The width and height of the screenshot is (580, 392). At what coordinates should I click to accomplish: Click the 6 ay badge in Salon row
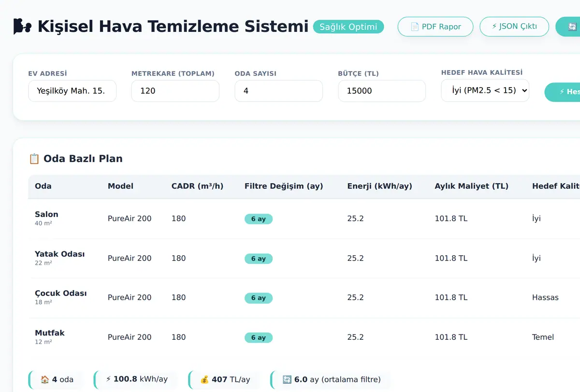(x=259, y=219)
